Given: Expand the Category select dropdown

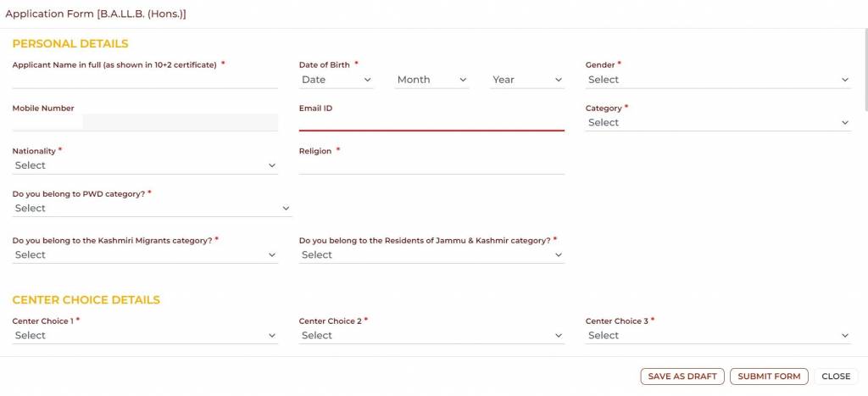Looking at the screenshot, I should (x=718, y=123).
